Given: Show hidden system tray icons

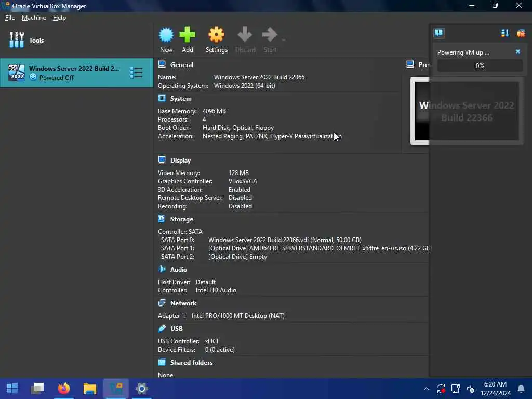Looking at the screenshot, I should 427,389.
